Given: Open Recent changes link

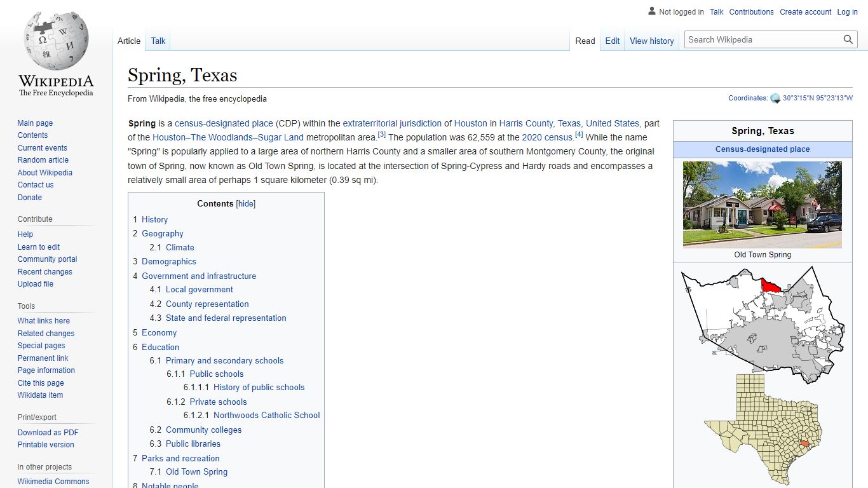Looking at the screenshot, I should pos(45,272).
